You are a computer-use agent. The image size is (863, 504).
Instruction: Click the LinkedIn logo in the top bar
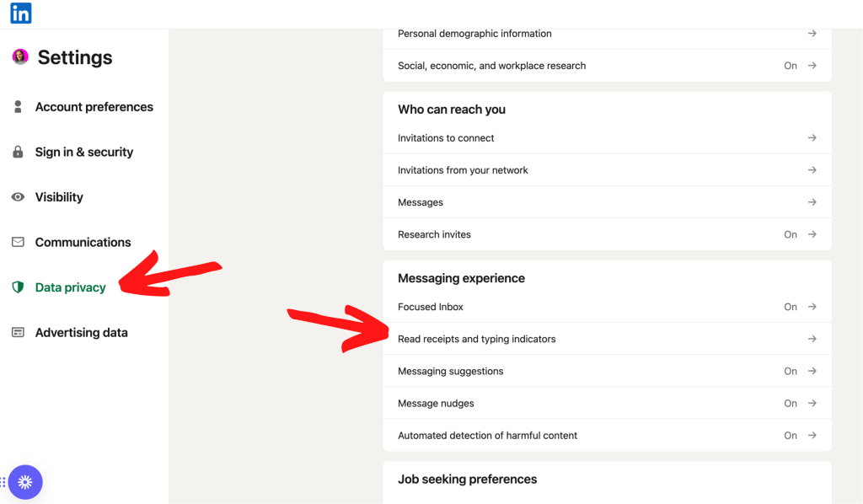(x=20, y=13)
